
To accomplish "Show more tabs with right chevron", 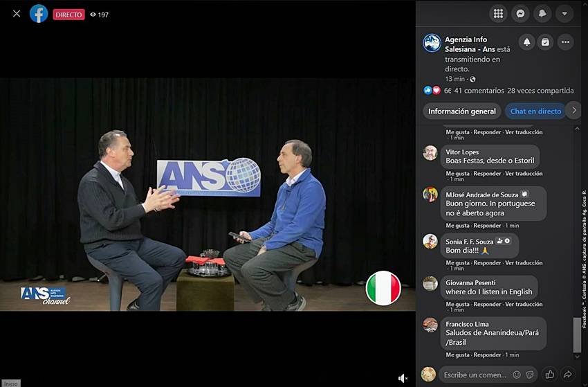I will 573,110.
